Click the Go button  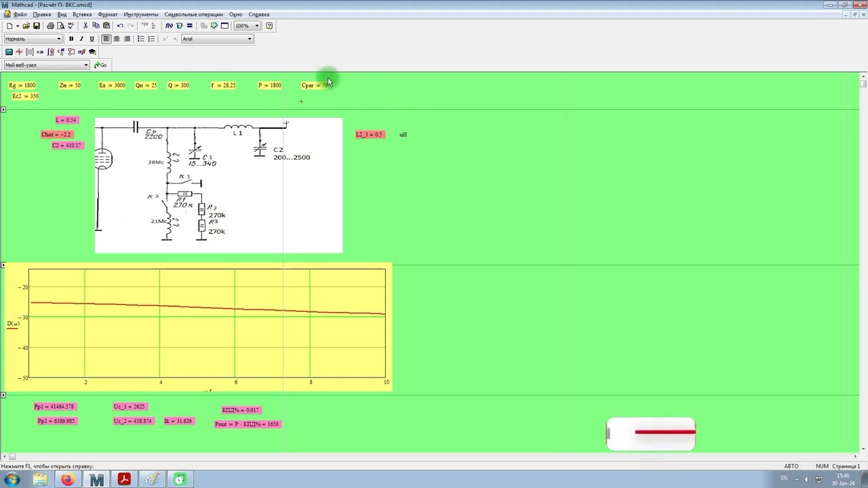coord(100,65)
